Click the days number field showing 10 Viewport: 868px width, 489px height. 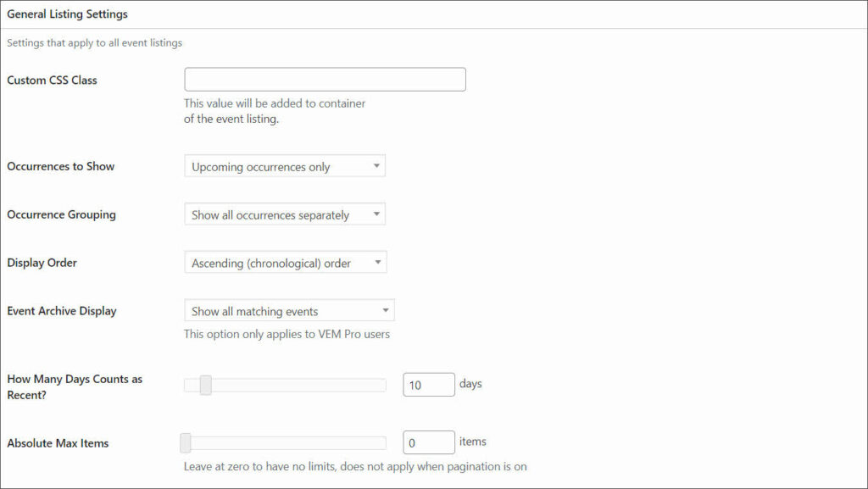tap(429, 385)
